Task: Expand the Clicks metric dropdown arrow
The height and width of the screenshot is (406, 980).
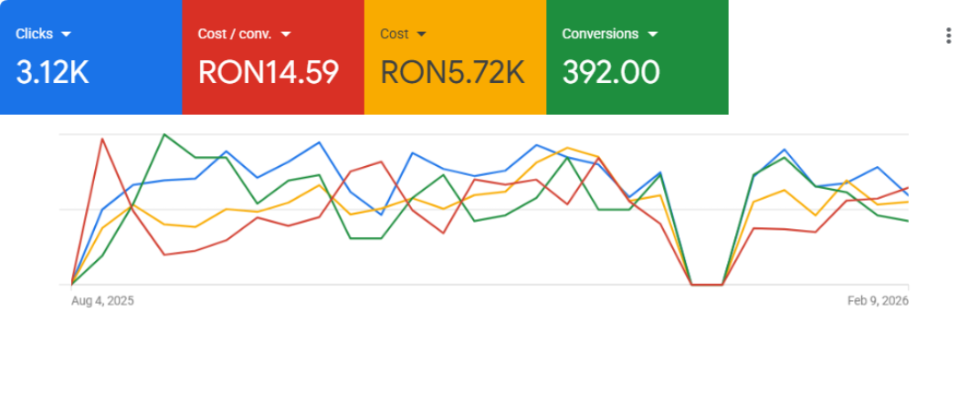Action: tap(66, 35)
